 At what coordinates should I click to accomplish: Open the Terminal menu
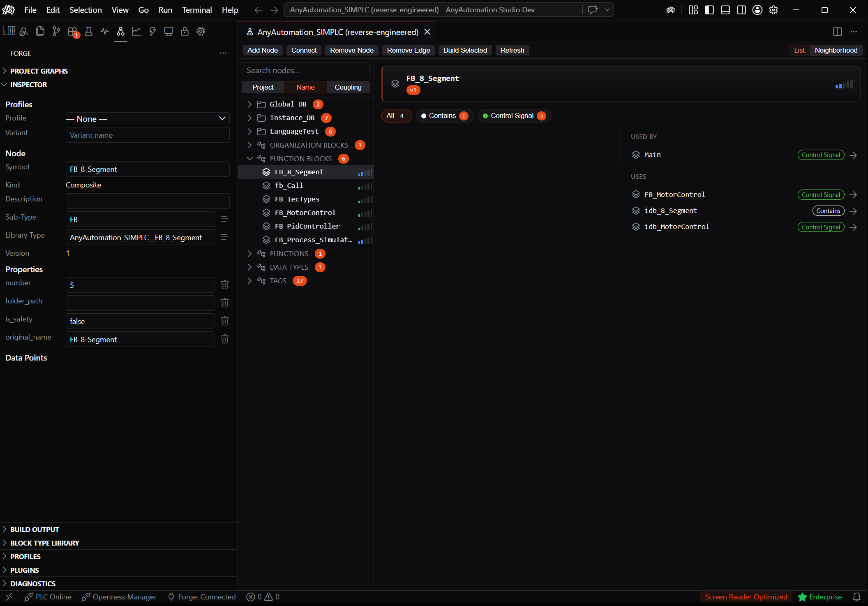pos(197,10)
